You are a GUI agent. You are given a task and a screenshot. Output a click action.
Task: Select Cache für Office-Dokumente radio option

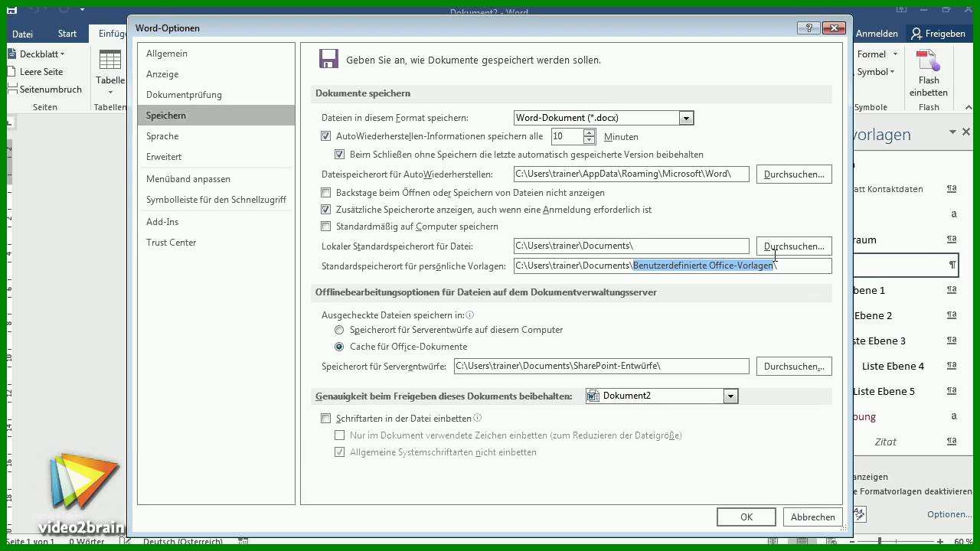(339, 347)
